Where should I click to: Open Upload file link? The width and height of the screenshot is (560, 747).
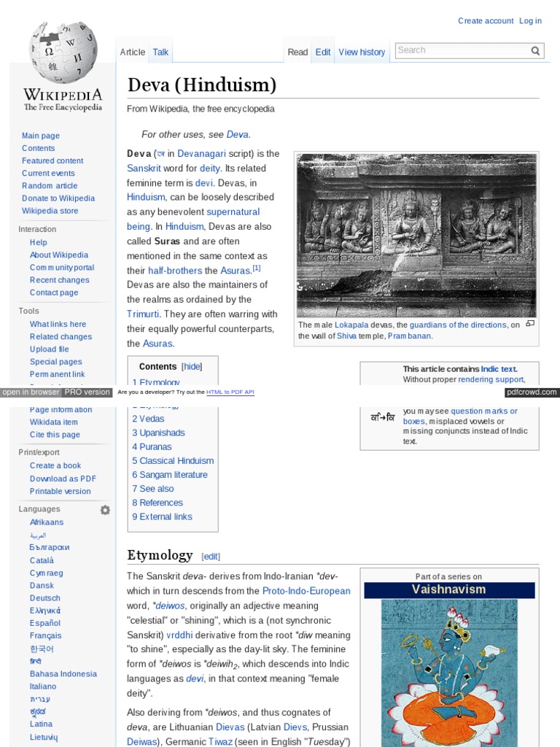[49, 349]
